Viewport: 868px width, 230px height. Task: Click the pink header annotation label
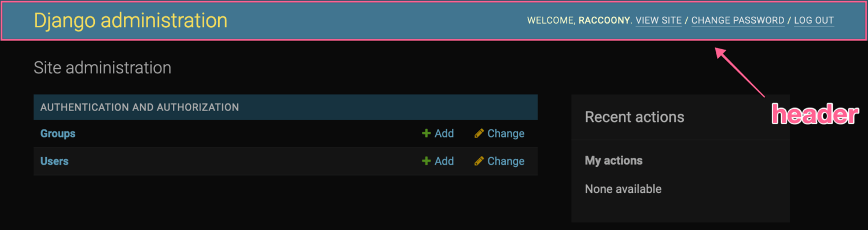(x=815, y=116)
